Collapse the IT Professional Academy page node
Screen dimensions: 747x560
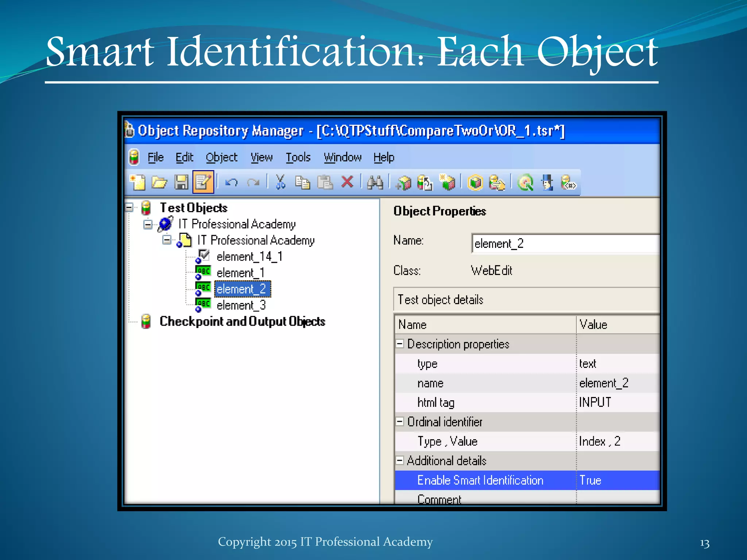pos(167,240)
